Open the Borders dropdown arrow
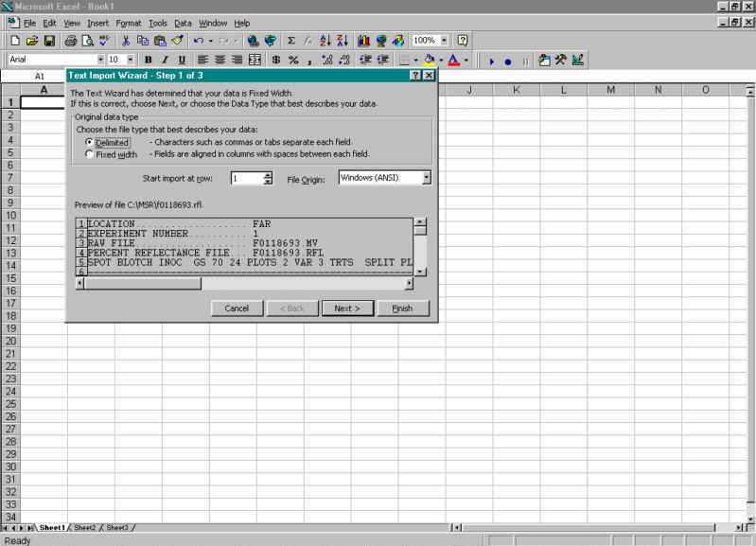Viewport: 756px width, 546px height. coord(415,61)
